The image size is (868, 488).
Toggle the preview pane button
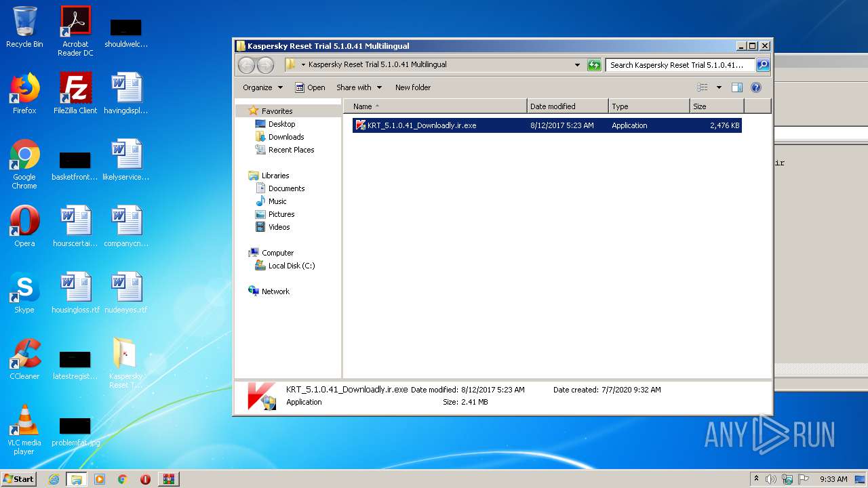click(x=737, y=87)
